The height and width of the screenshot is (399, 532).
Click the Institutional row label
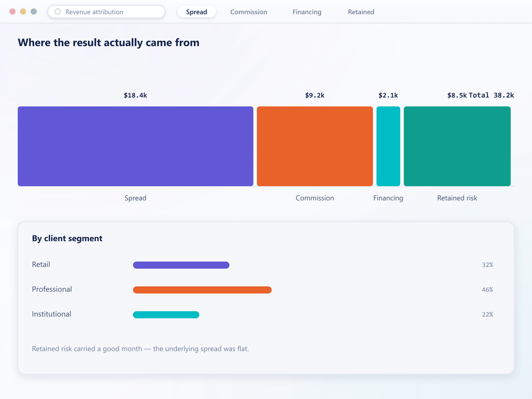(52, 314)
